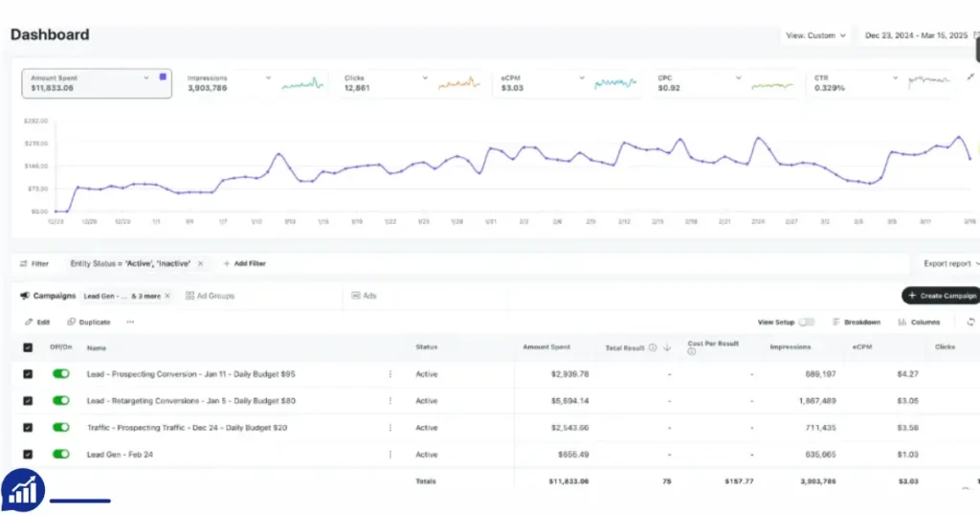This screenshot has height=515, width=980.
Task: Clear the Lead Gen & 3 more selection
Action: [167, 296]
